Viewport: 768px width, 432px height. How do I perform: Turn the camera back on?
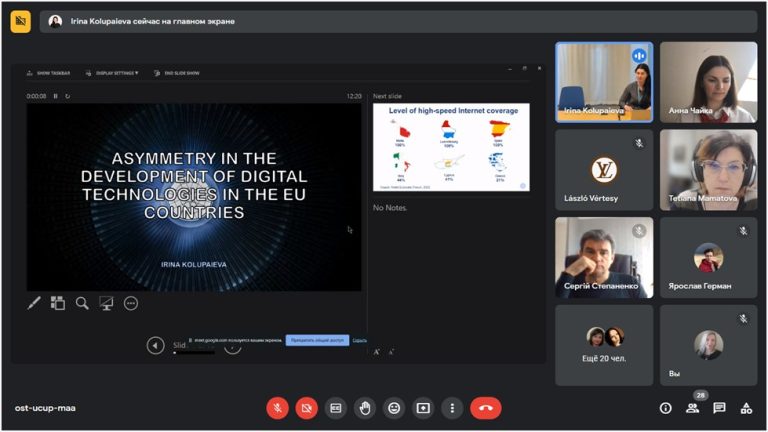(x=307, y=408)
